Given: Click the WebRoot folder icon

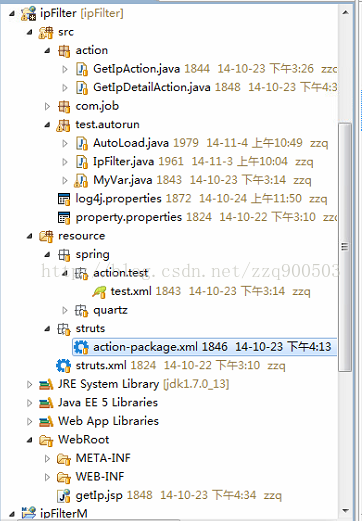Looking at the screenshot, I should click(x=46, y=440).
